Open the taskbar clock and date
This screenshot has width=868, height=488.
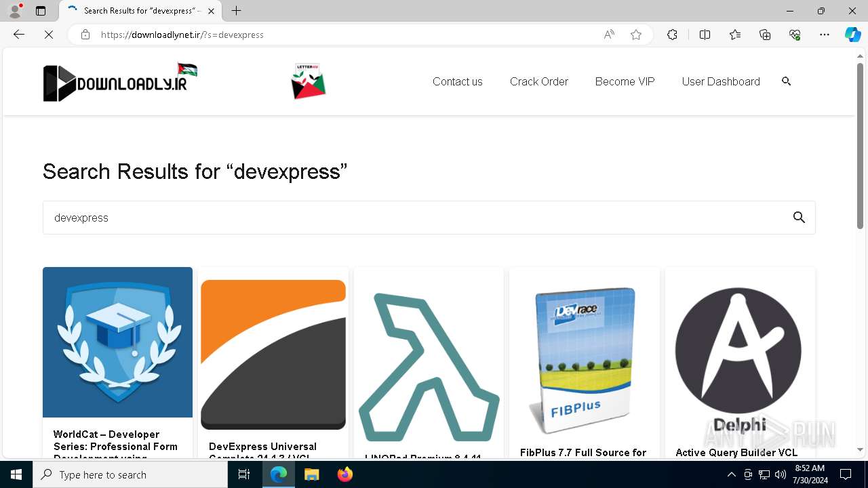pyautogui.click(x=811, y=474)
